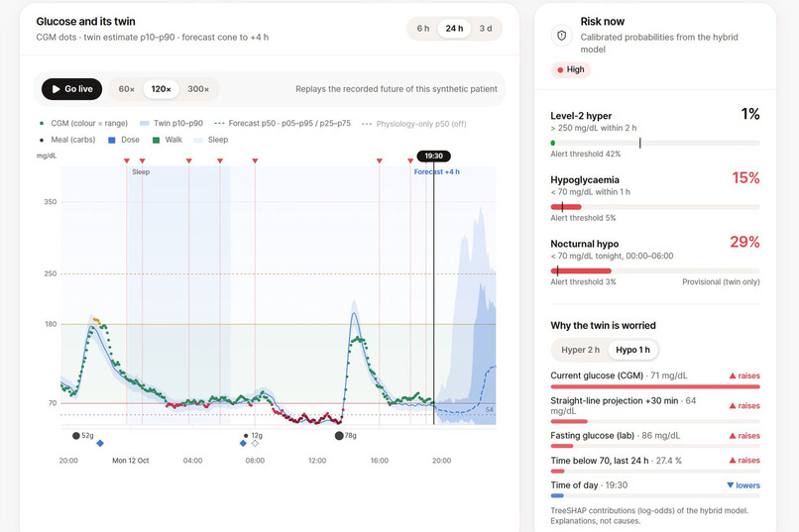Screen dimensions: 799x532
Task: Click the 15% hypoglycaemia probability value
Action: [745, 177]
